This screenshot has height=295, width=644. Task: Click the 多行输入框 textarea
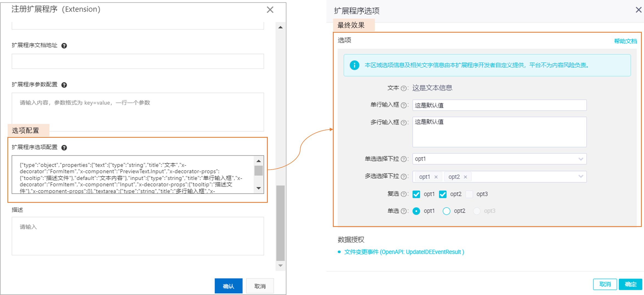[500, 132]
